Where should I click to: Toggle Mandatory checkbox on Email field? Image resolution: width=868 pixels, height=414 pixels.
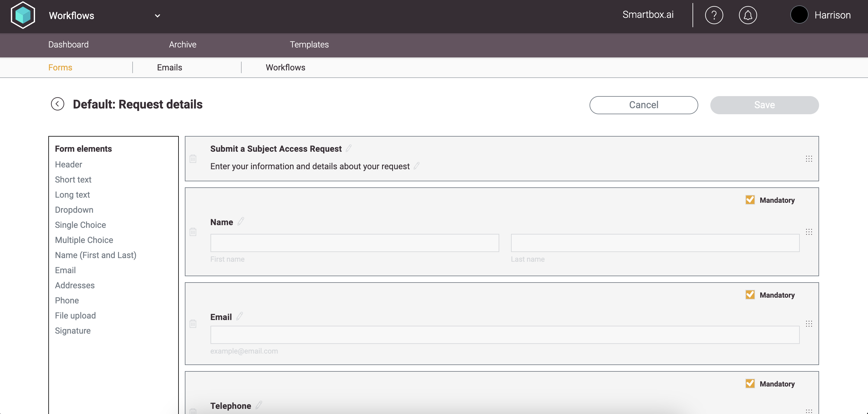750,295
